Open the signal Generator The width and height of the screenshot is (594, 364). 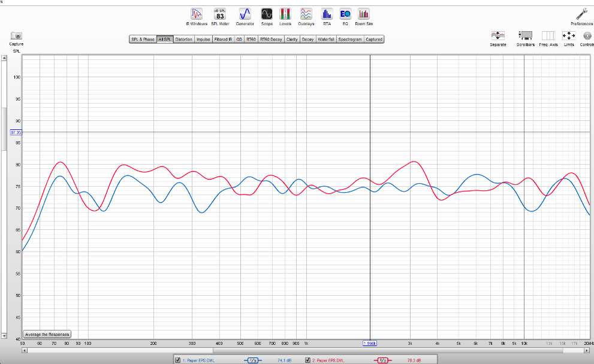click(x=245, y=17)
